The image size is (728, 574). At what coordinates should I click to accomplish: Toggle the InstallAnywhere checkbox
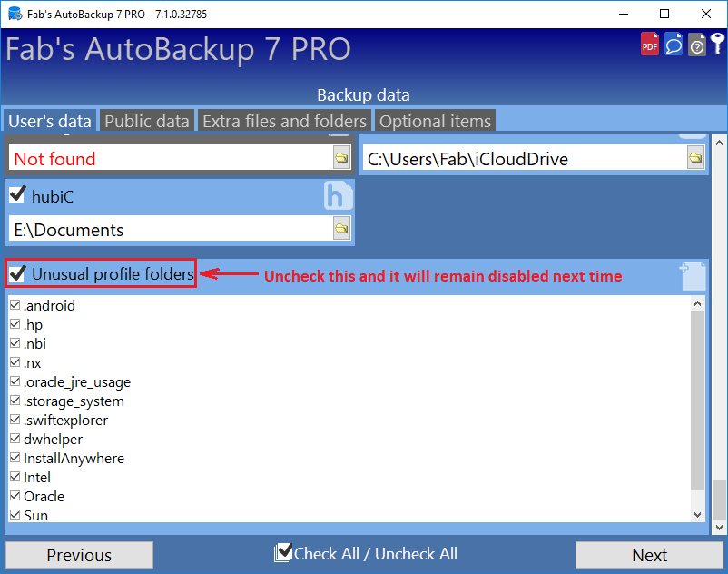pos(15,457)
